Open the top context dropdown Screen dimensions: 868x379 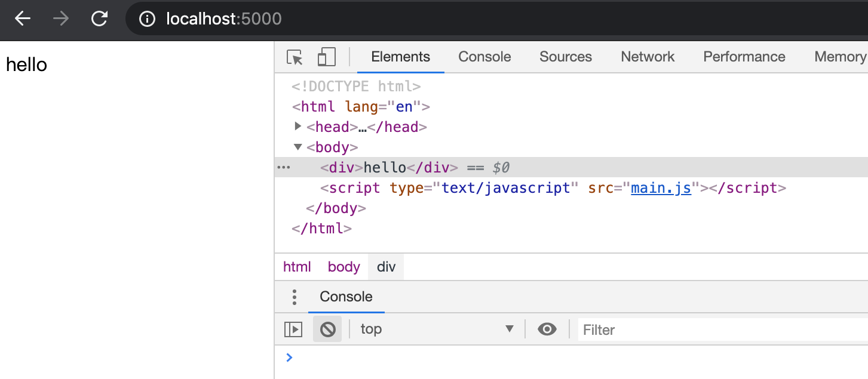437,329
